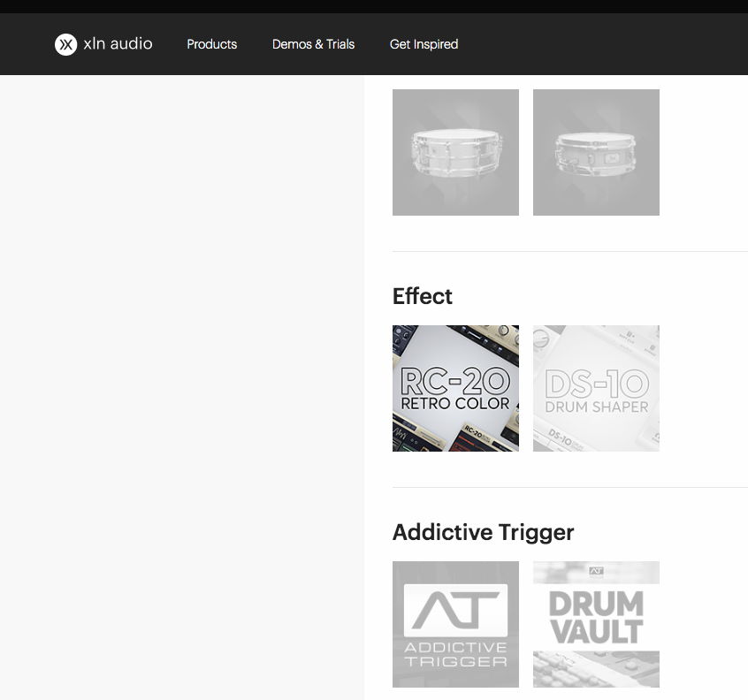Click the xln audio circular logo icon
This screenshot has height=700, width=748.
tap(65, 44)
